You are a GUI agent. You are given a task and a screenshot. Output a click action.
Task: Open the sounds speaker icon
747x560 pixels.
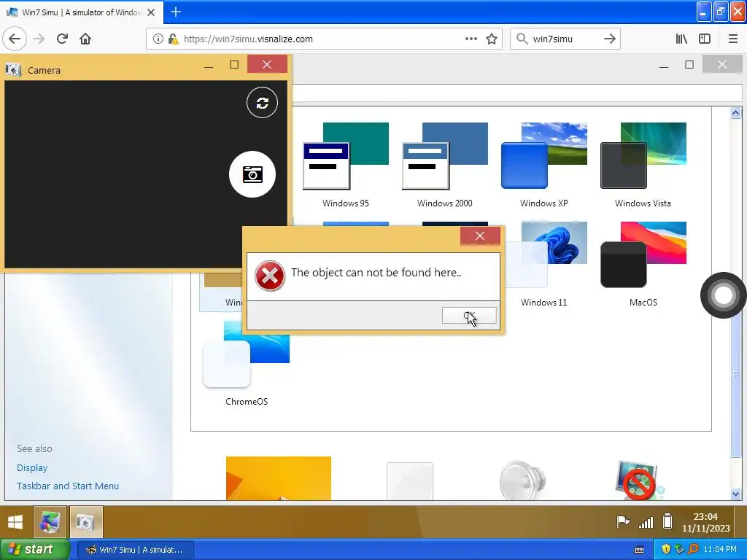pyautogui.click(x=522, y=480)
